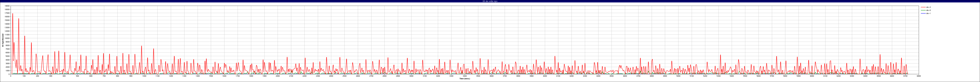Click the 6800 tick at the time axis end
980x82 pixels.
[918, 76]
